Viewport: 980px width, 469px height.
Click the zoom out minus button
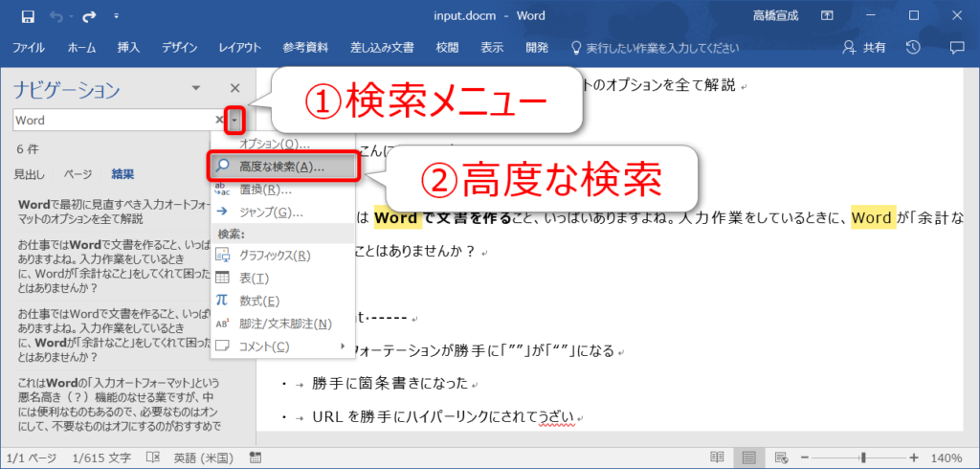click(x=806, y=458)
